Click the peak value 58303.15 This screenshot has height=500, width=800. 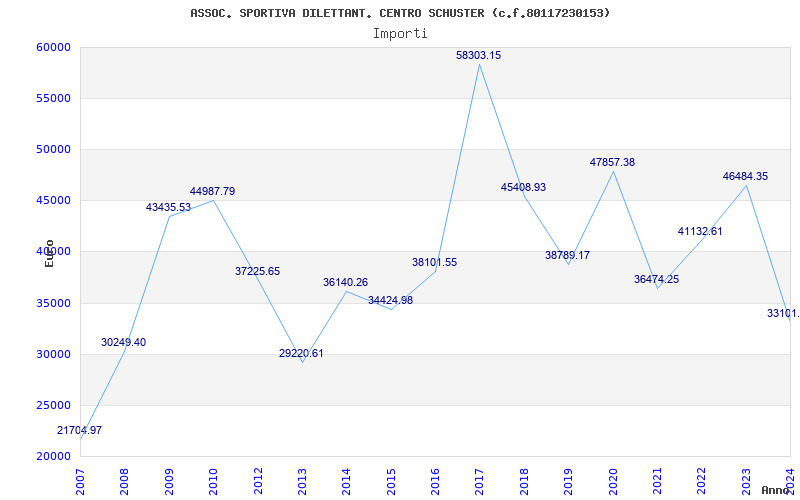479,55
